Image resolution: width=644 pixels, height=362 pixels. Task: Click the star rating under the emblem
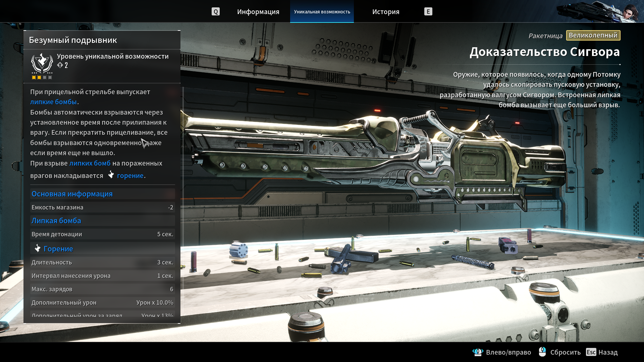[x=42, y=77]
